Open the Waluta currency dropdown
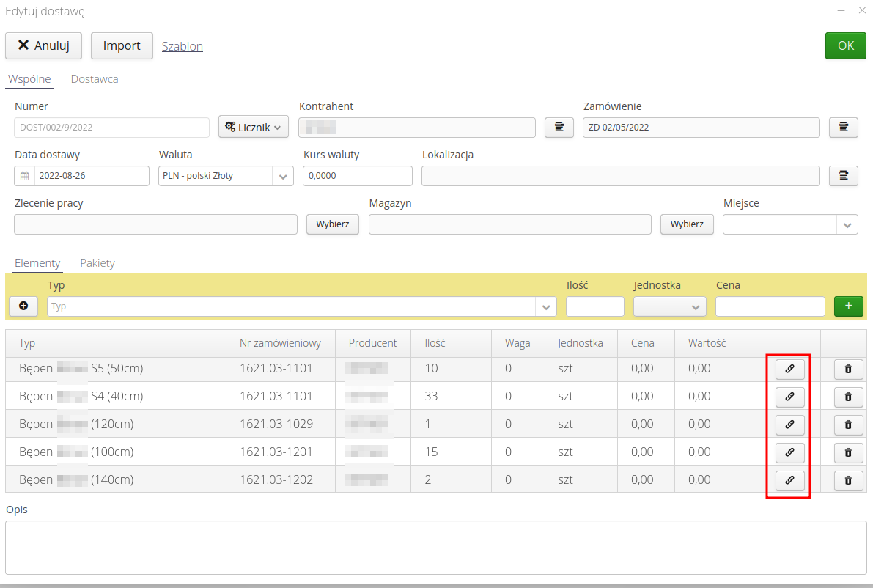The image size is (873, 588). coord(283,176)
